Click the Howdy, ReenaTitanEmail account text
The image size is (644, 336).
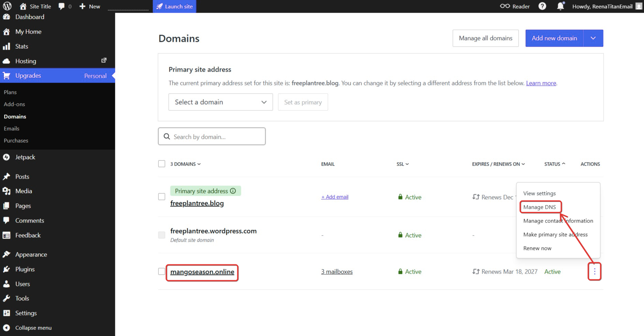click(602, 6)
